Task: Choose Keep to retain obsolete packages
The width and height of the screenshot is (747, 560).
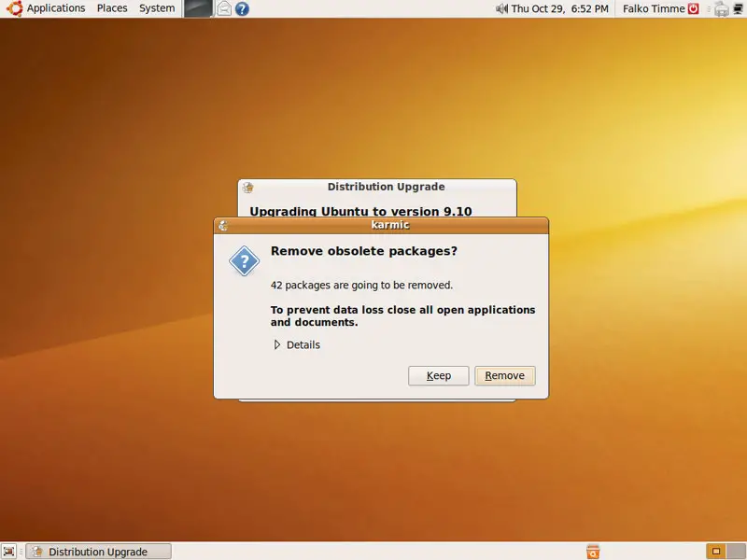Action: coord(438,376)
